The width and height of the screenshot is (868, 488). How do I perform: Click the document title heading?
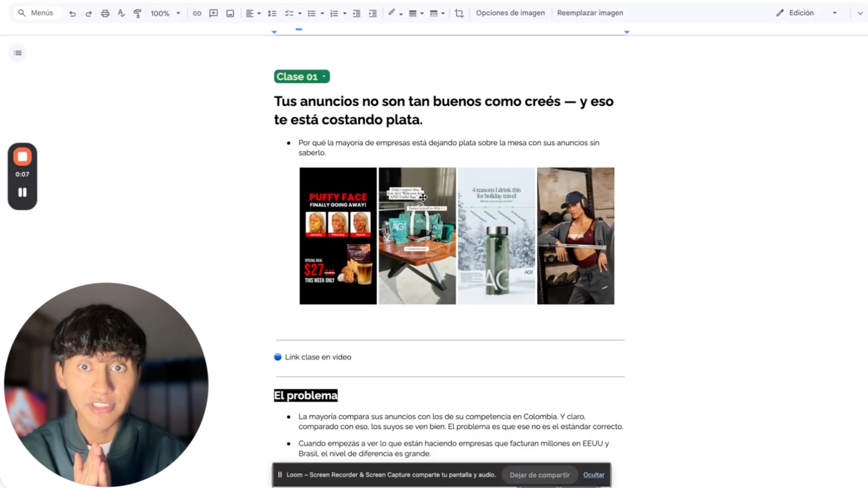(443, 110)
